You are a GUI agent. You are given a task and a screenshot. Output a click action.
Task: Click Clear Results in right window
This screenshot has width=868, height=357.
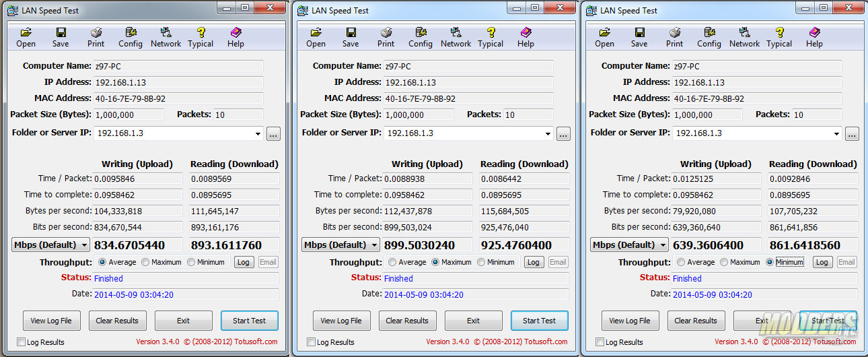pos(696,321)
